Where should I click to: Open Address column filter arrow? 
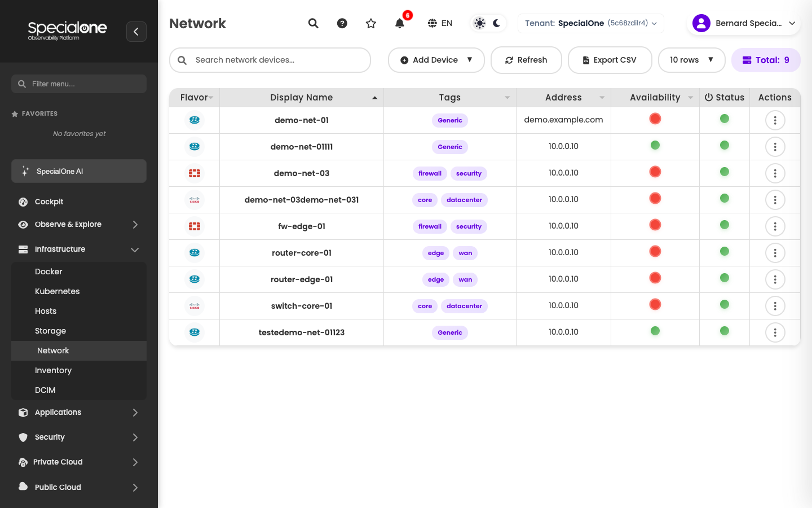pos(602,98)
